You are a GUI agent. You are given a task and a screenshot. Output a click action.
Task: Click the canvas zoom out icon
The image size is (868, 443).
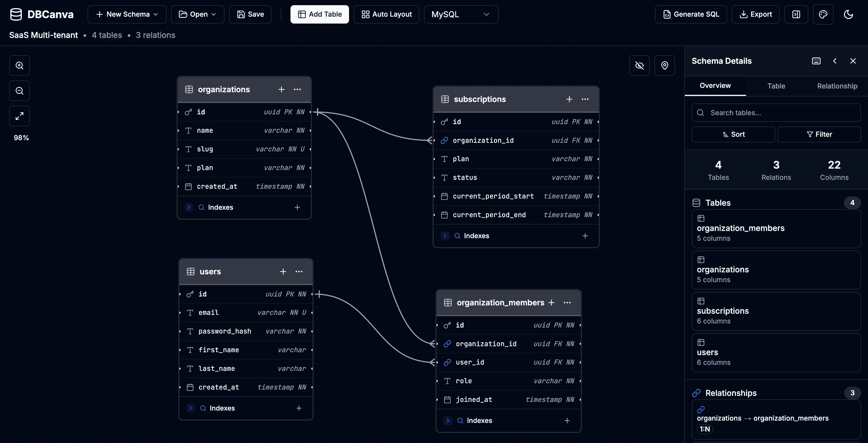[x=20, y=91]
